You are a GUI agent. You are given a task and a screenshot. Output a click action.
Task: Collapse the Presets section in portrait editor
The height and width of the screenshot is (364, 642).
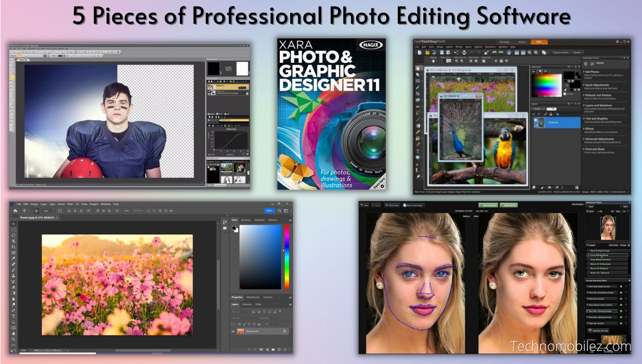590,245
